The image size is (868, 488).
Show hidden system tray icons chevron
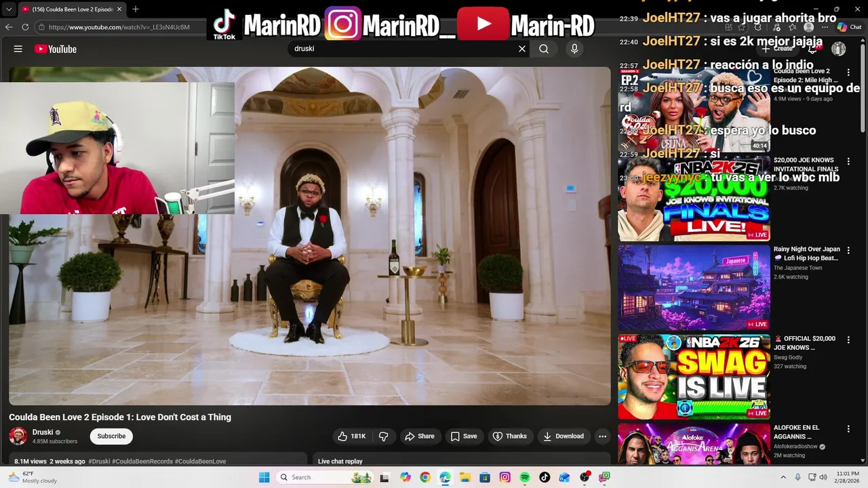785,477
